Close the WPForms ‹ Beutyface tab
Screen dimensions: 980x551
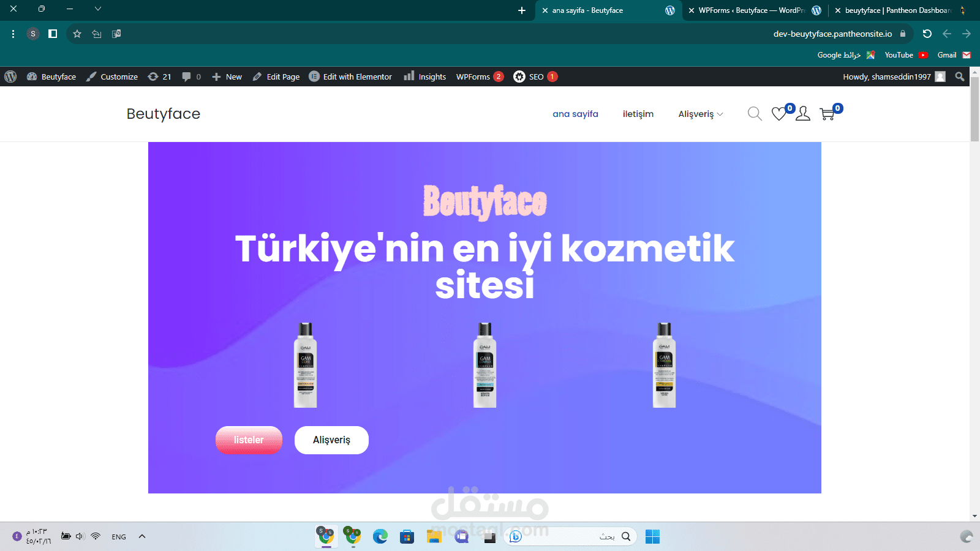click(x=691, y=10)
